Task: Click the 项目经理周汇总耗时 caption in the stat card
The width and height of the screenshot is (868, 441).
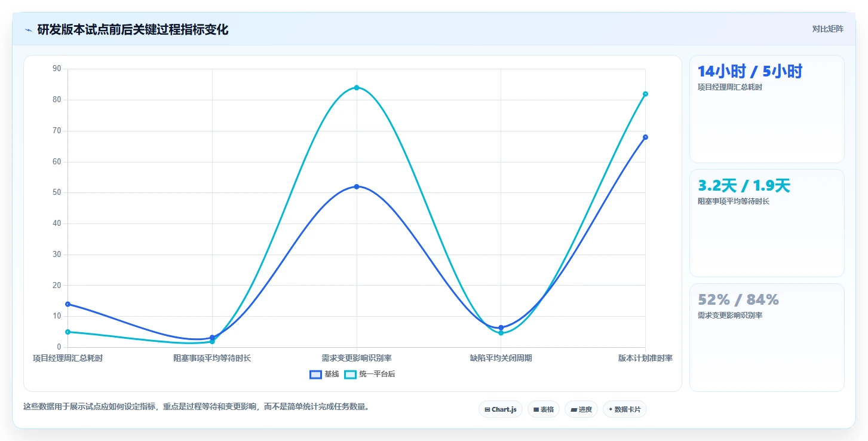Action: (729, 87)
